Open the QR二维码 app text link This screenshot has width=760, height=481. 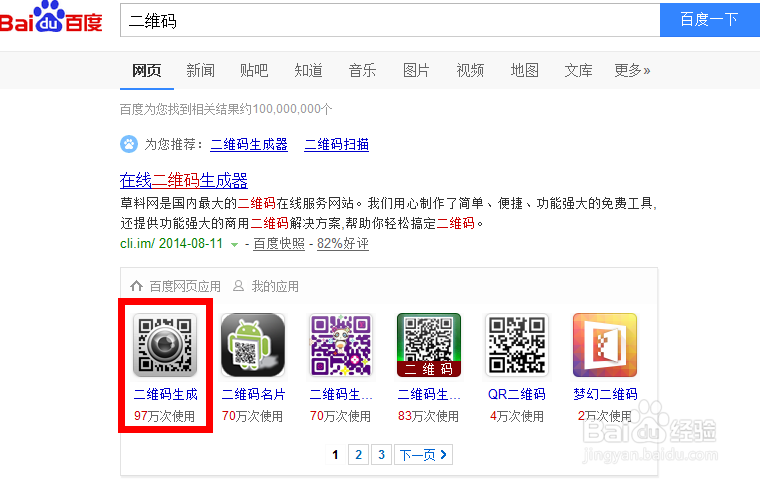pos(517,394)
